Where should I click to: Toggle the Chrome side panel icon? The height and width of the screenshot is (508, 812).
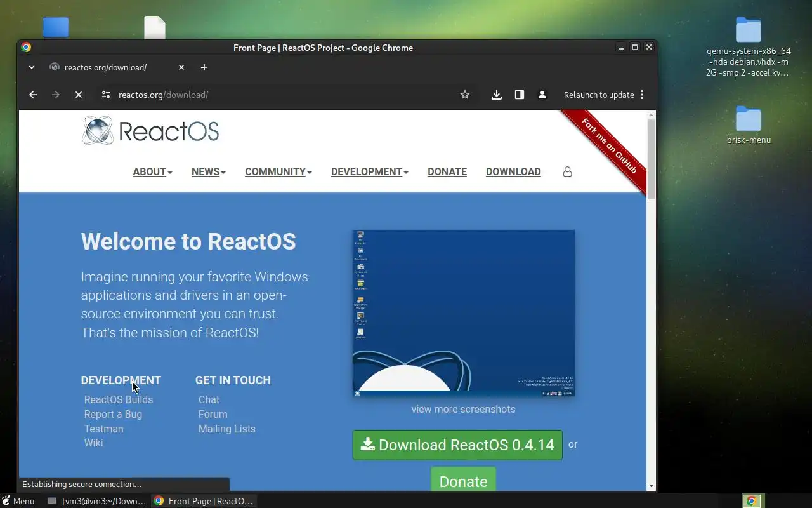520,95
